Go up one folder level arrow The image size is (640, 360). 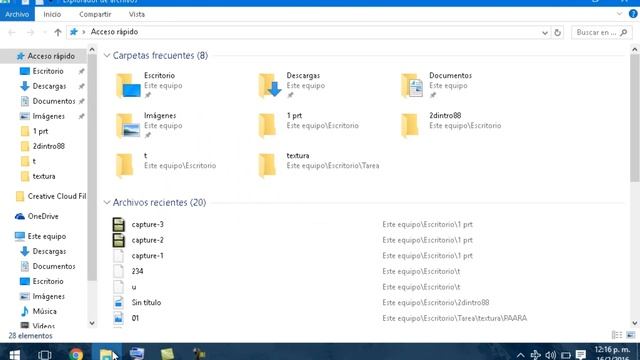click(58, 32)
